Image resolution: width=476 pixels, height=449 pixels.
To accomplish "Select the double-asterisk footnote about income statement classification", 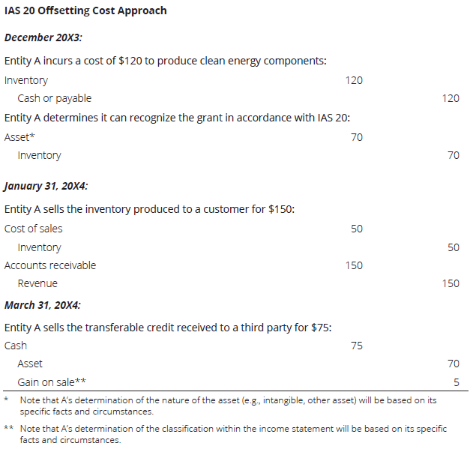I will (x=232, y=434).
